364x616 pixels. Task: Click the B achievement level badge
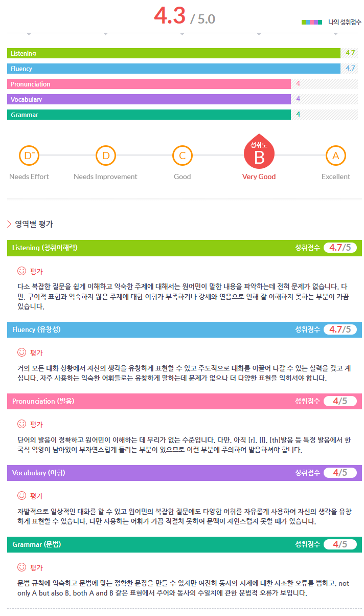(x=259, y=155)
